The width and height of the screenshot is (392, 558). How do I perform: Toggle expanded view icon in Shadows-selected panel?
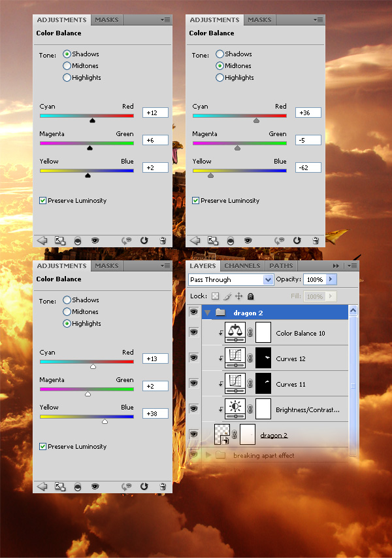click(60, 241)
